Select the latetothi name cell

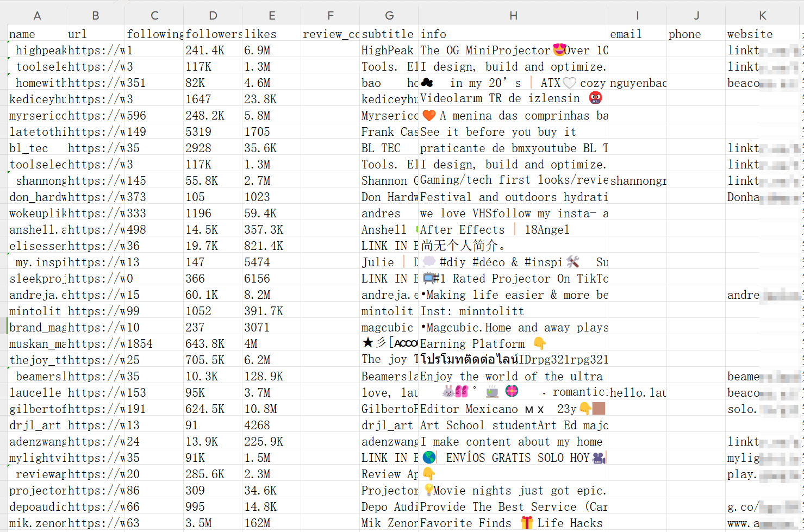[x=37, y=132]
